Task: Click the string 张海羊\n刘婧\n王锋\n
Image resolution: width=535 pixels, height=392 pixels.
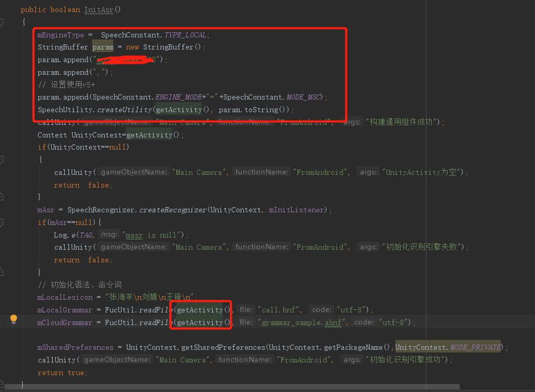Action: pos(150,297)
